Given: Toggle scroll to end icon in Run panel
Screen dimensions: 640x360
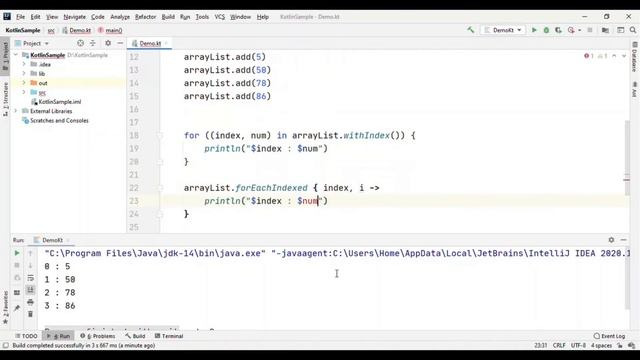Looking at the screenshot, I should pyautogui.click(x=30, y=290).
